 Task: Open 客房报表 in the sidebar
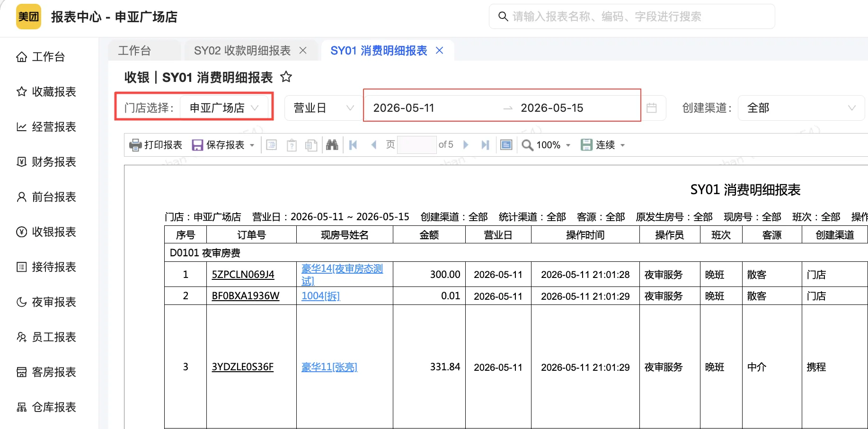pyautogui.click(x=46, y=372)
